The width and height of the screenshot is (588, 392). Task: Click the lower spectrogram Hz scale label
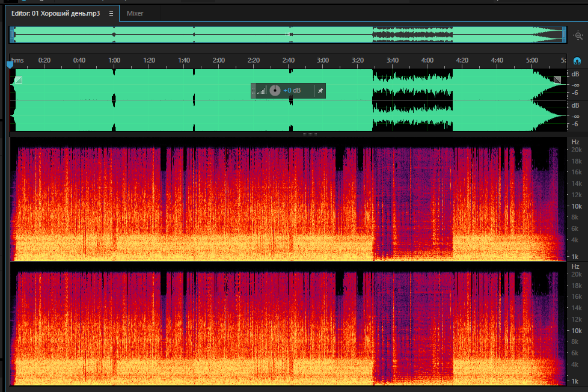pyautogui.click(x=575, y=266)
